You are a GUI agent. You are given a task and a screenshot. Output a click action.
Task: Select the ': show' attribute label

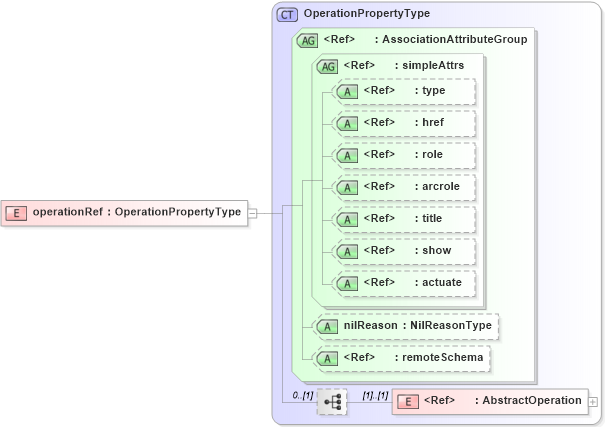(x=433, y=250)
